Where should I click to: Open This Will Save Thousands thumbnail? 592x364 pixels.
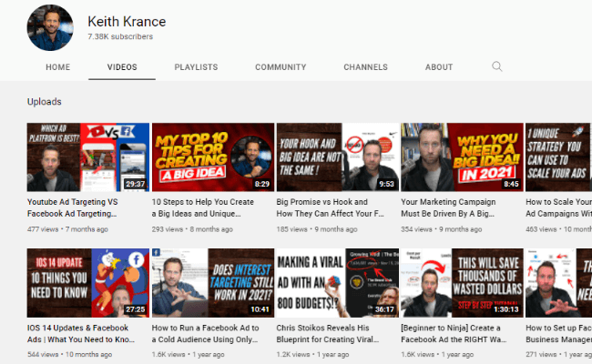coord(462,282)
